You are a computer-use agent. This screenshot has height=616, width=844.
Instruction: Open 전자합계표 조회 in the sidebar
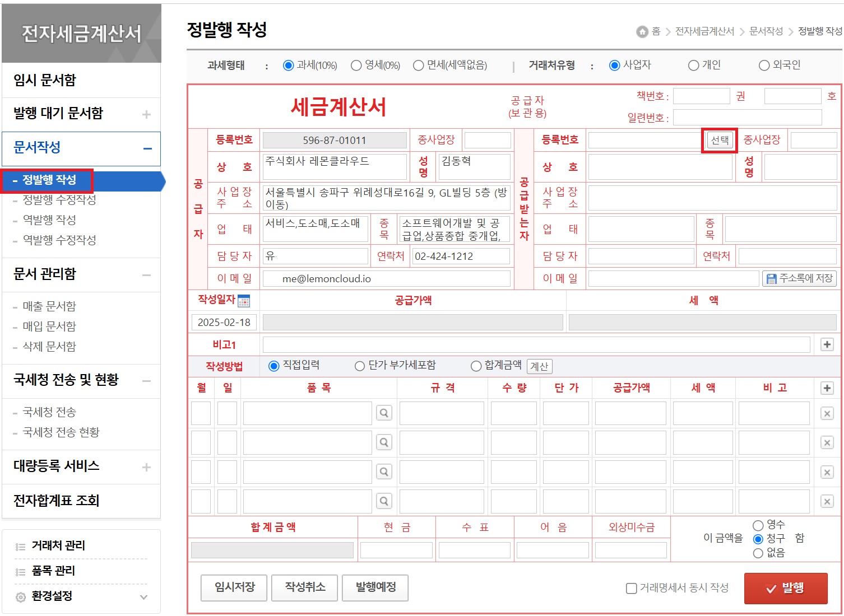tap(57, 501)
